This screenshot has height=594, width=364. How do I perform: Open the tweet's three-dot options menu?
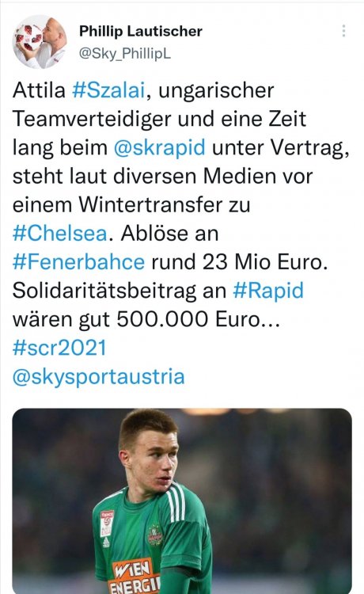tap(343, 31)
